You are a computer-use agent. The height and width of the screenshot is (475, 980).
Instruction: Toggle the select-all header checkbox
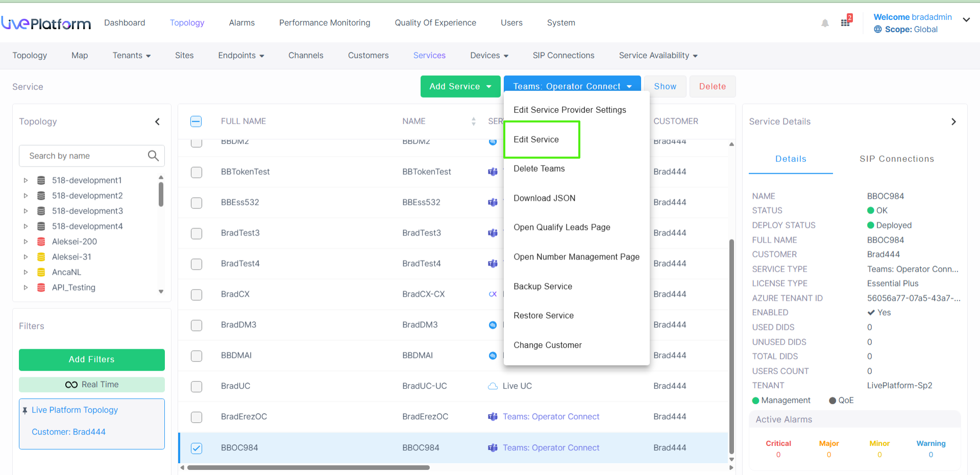(x=196, y=122)
